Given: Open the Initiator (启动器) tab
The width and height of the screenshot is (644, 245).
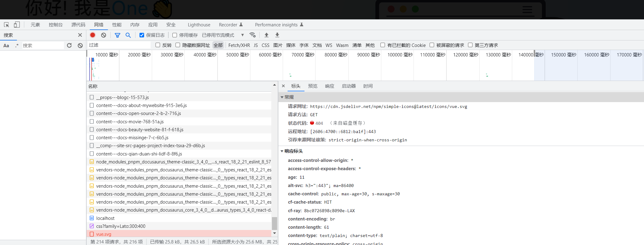Looking at the screenshot, I should coord(349,86).
